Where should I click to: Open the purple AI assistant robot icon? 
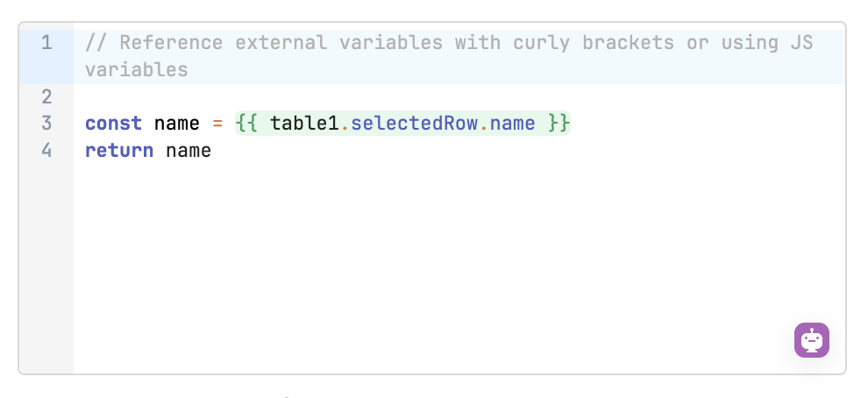click(x=812, y=340)
